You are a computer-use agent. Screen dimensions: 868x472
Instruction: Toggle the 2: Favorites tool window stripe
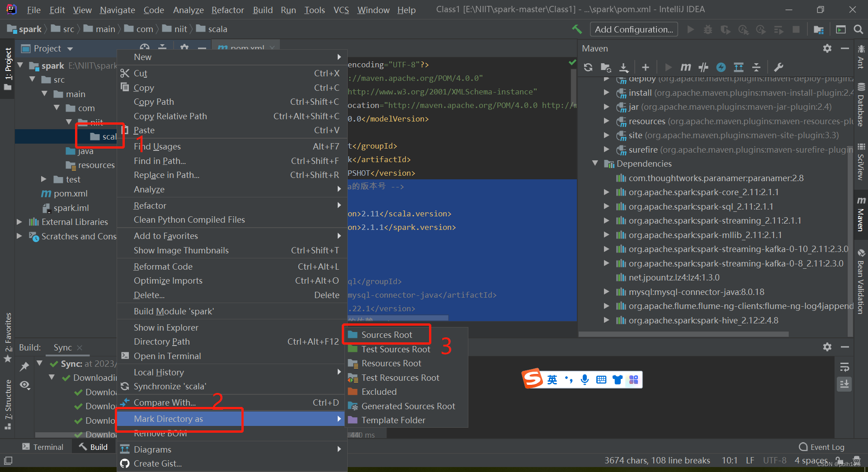8,337
